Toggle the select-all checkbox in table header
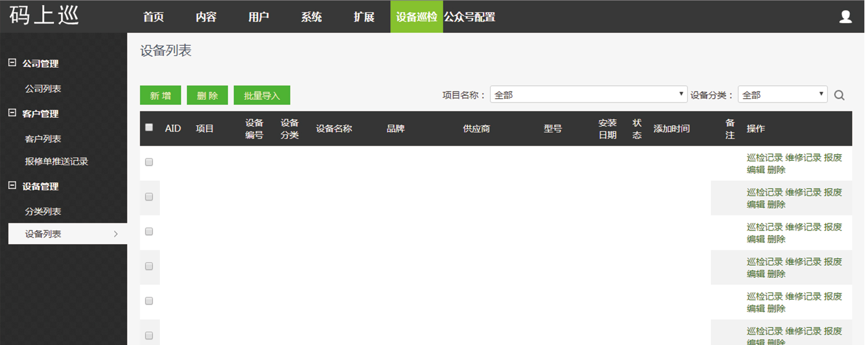The image size is (868, 345). point(149,127)
